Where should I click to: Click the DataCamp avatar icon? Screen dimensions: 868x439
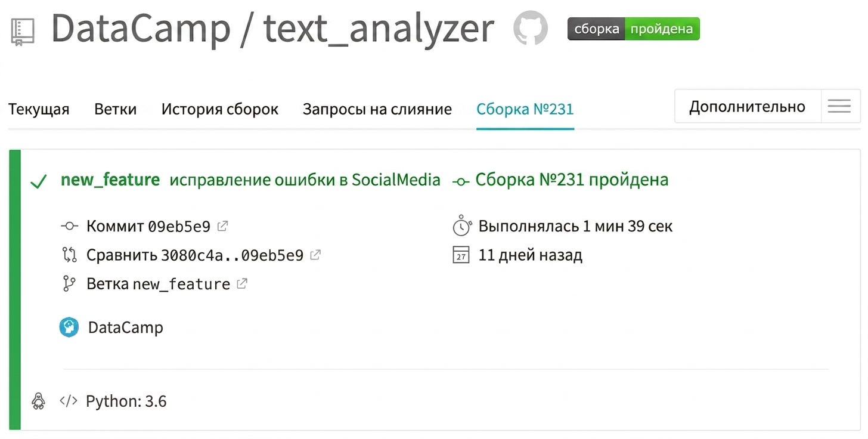69,327
